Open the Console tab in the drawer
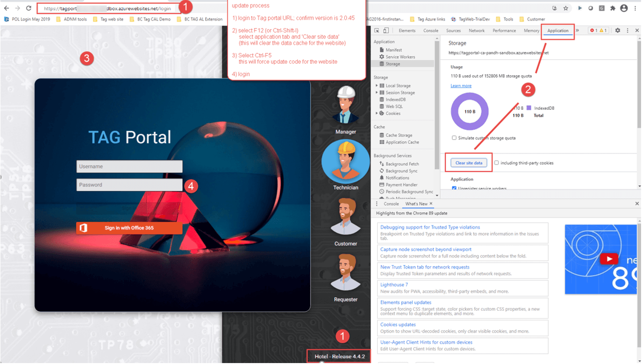The image size is (642, 364). [x=391, y=204]
